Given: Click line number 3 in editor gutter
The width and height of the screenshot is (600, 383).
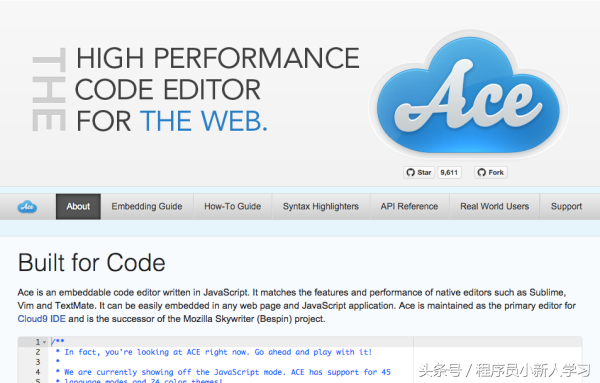Looking at the screenshot, I should 38,362.
